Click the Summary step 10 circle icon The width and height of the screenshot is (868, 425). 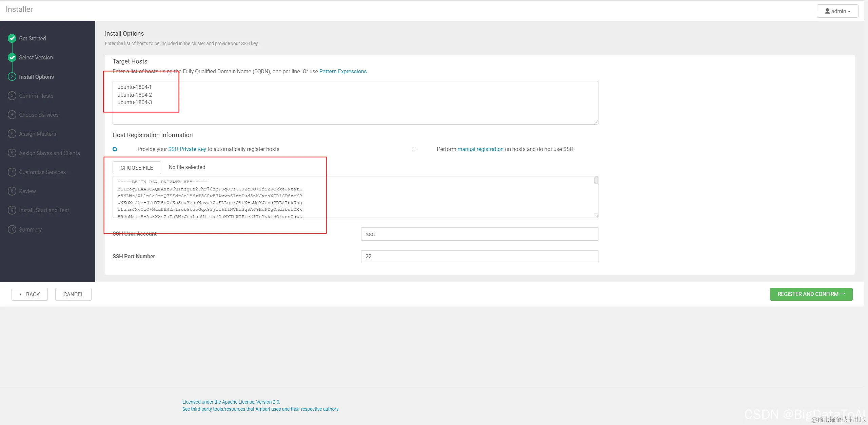tap(12, 229)
